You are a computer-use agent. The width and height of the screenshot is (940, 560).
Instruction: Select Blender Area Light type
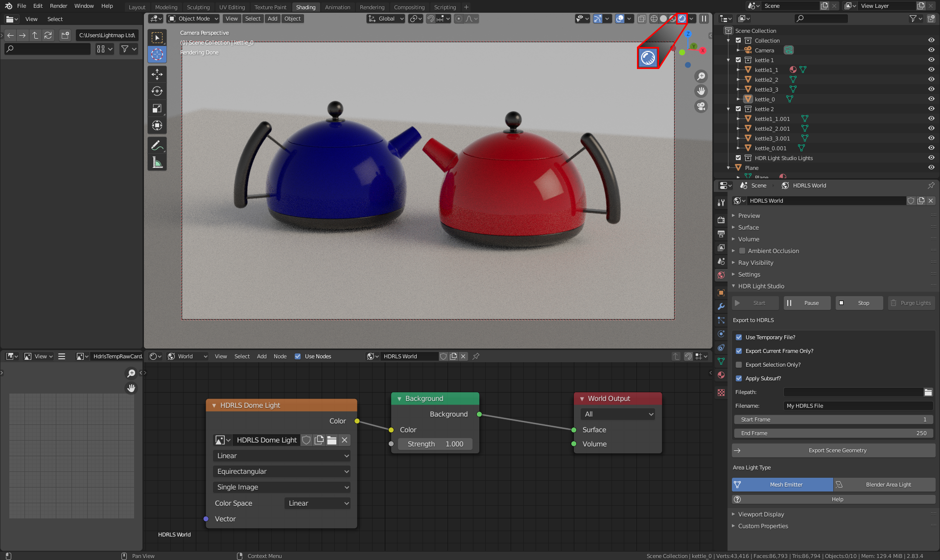point(884,485)
